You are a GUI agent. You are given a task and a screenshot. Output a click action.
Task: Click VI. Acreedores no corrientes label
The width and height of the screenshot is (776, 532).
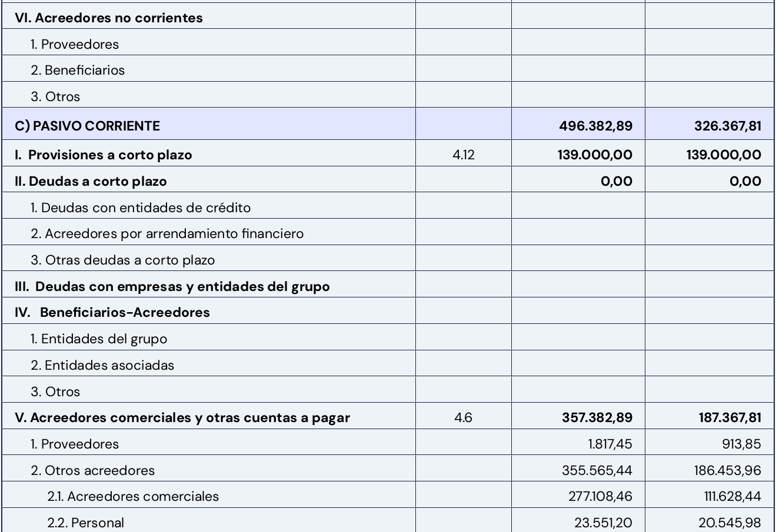pyautogui.click(x=109, y=18)
